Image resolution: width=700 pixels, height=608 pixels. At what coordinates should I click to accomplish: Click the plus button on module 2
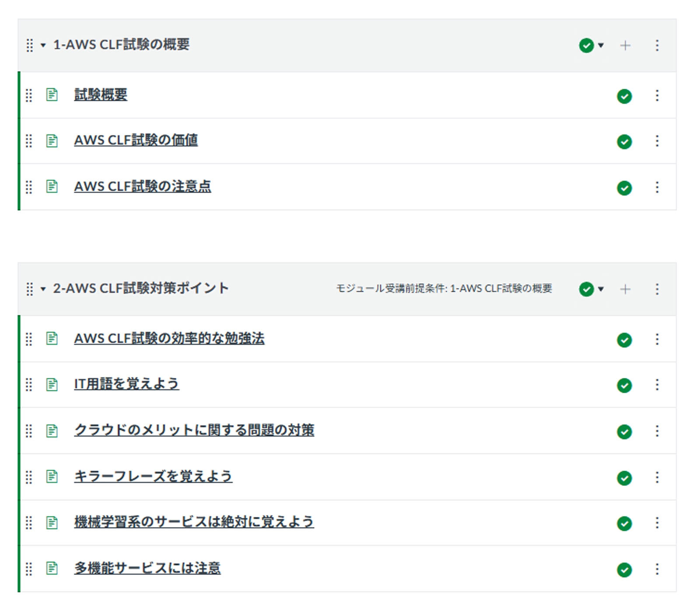(x=625, y=289)
